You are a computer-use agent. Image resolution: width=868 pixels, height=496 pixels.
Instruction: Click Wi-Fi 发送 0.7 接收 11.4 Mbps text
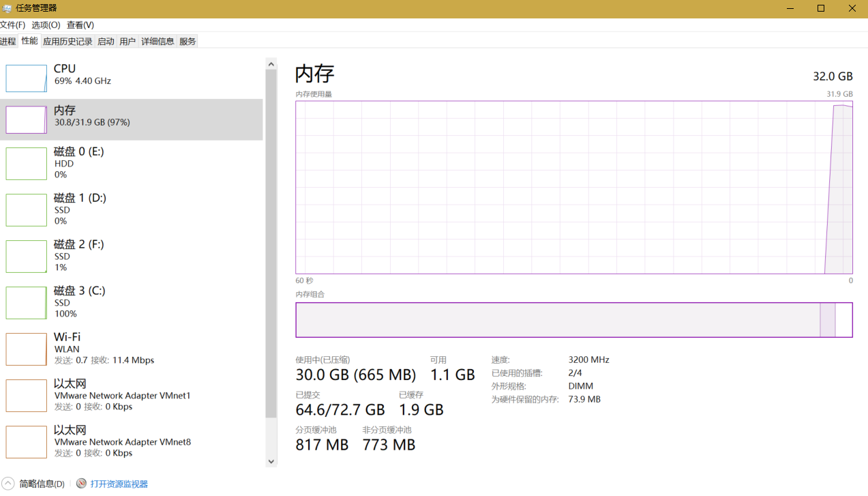(104, 360)
